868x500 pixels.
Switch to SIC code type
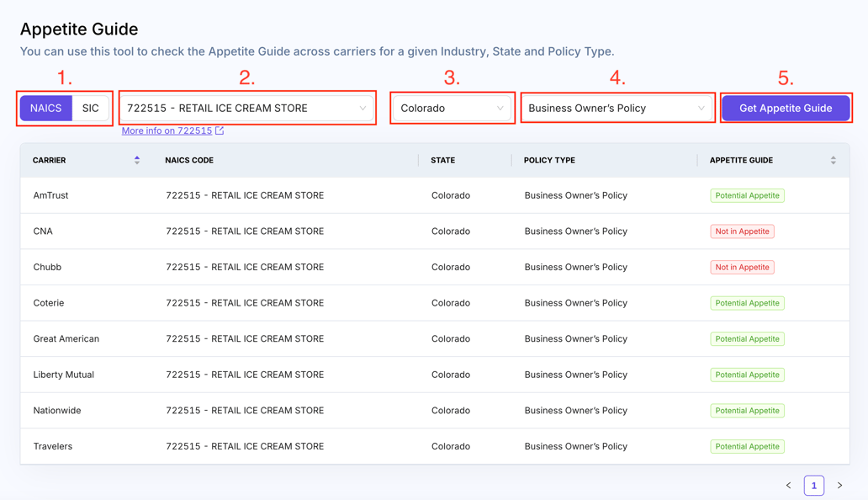click(91, 108)
